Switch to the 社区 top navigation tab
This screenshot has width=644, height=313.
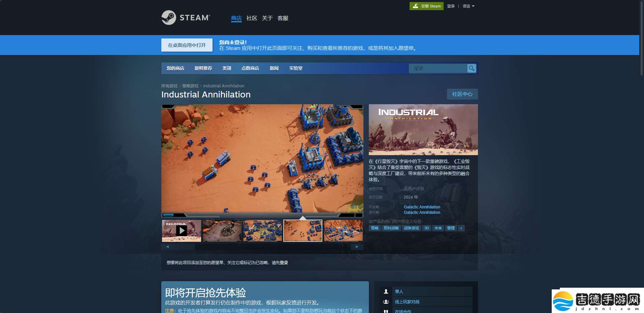pos(252,18)
